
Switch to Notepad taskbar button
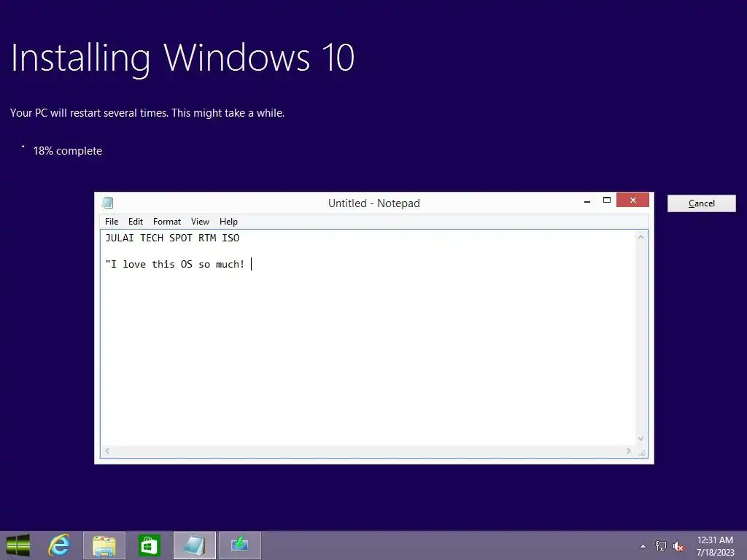pos(194,545)
